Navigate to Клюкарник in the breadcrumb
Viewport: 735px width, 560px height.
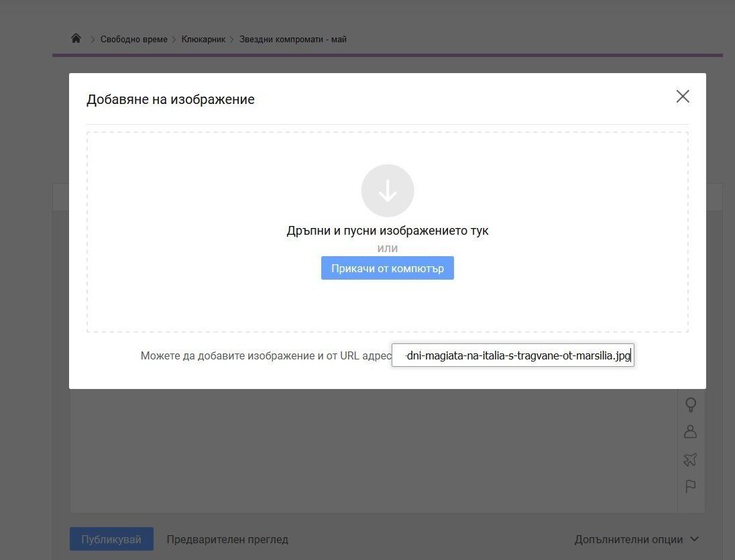pyautogui.click(x=203, y=40)
